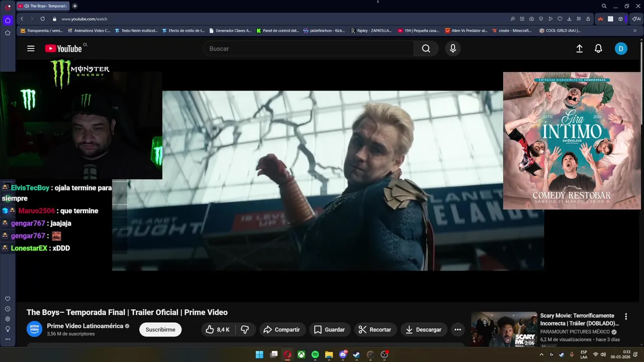
Task: Open File Explorer from the taskbar
Action: 329,354
